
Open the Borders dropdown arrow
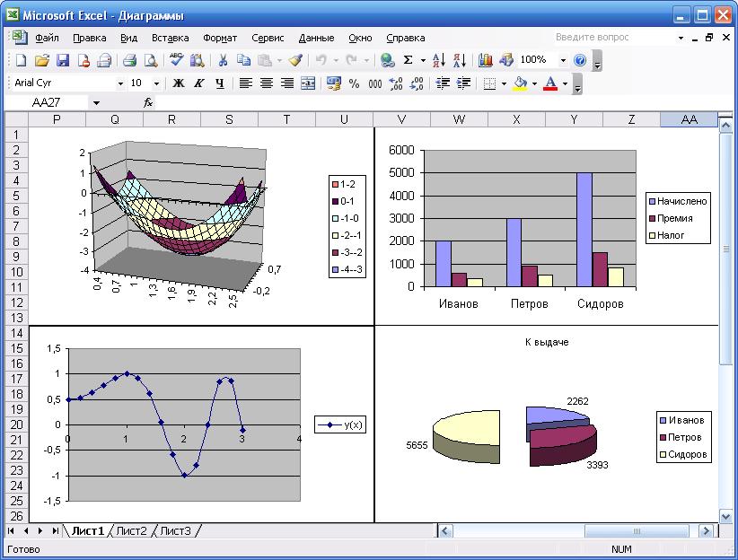click(x=504, y=83)
